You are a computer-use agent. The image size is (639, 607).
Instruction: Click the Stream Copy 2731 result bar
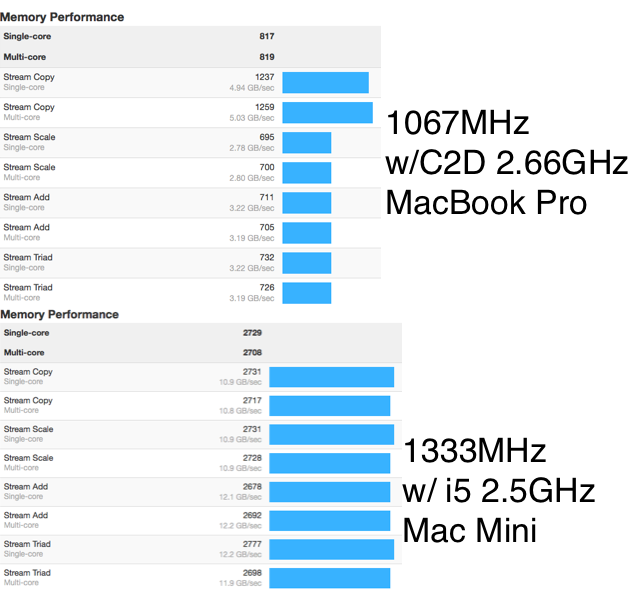[332, 377]
